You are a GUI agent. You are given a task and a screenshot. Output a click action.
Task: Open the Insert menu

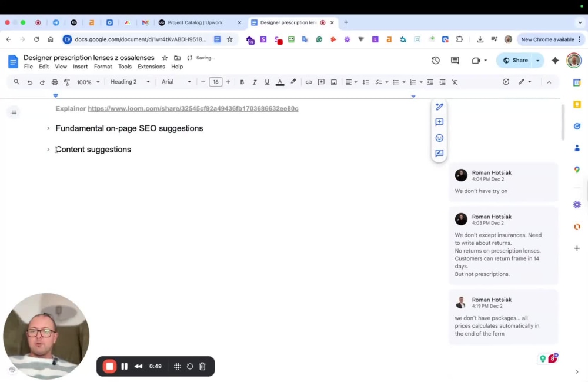pos(80,67)
